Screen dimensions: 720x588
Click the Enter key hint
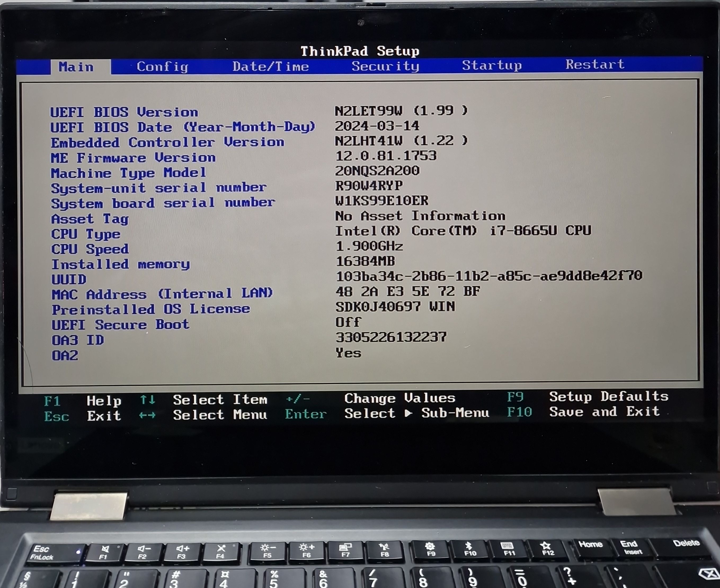(306, 414)
